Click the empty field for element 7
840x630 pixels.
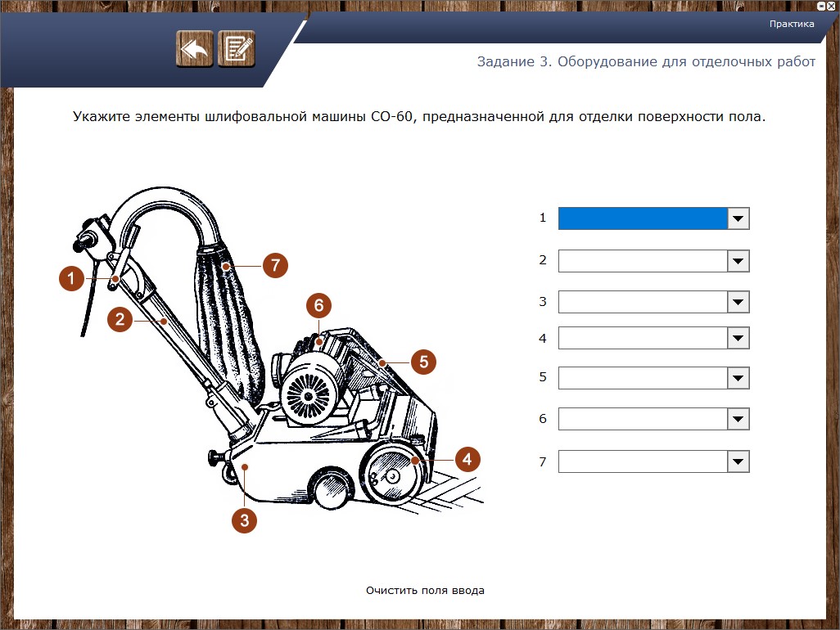pos(643,461)
